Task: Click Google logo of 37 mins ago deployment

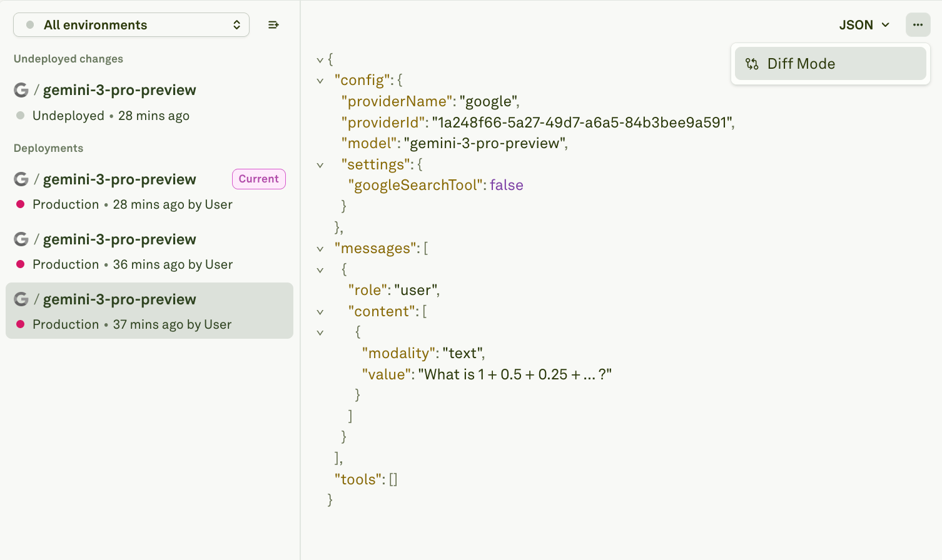Action: pos(21,299)
